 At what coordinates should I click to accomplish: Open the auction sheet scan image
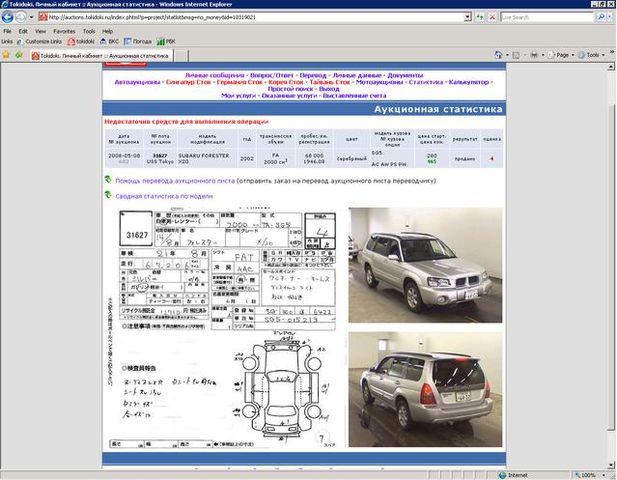(x=224, y=327)
